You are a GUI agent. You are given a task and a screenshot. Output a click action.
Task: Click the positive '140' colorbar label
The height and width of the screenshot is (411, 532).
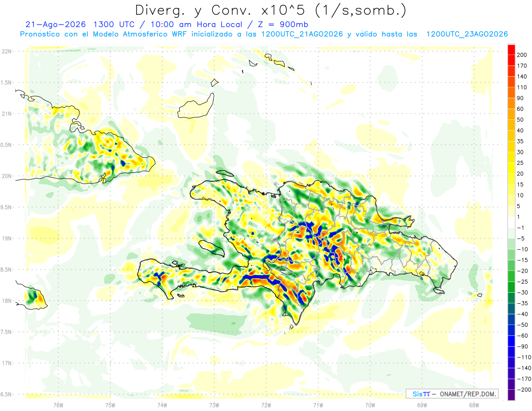[x=522, y=76]
